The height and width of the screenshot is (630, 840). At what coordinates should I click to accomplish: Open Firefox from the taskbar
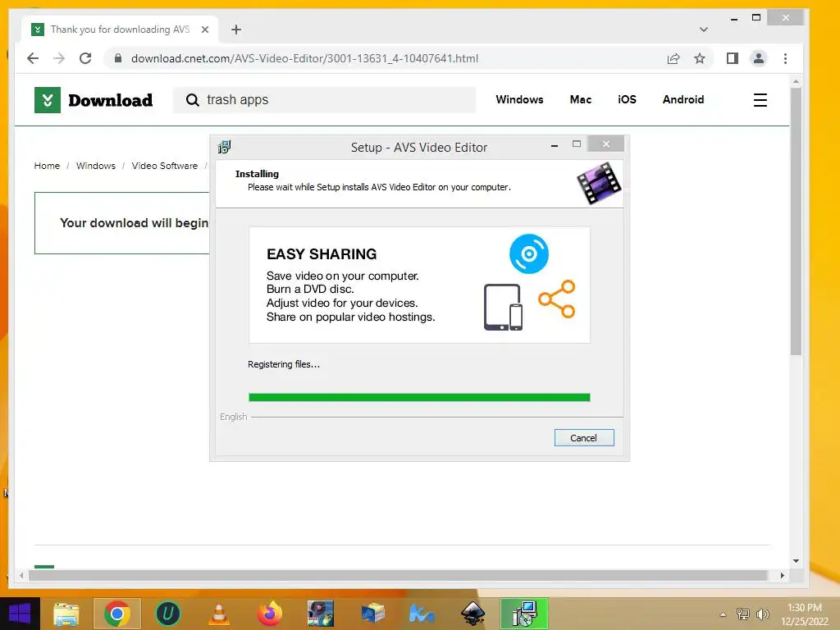pos(269,614)
